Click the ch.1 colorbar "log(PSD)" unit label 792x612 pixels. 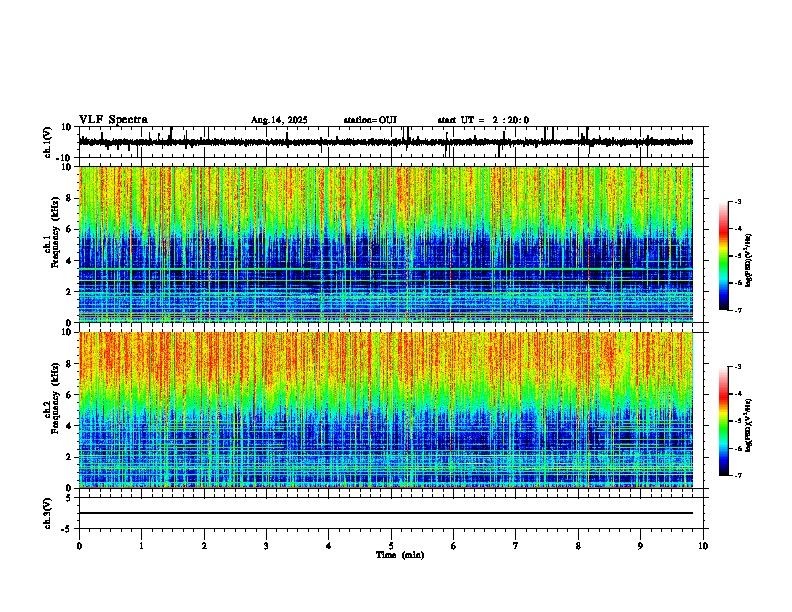coord(748,261)
